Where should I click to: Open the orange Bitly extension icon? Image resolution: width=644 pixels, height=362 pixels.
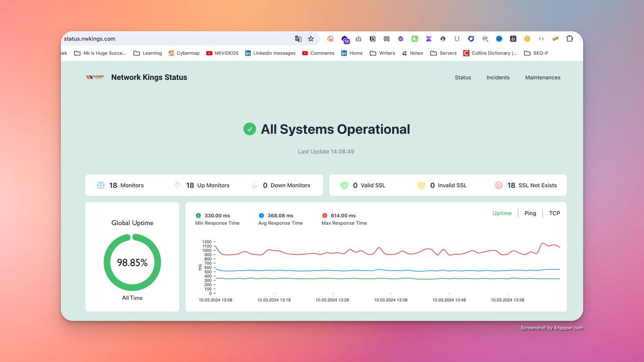click(330, 39)
